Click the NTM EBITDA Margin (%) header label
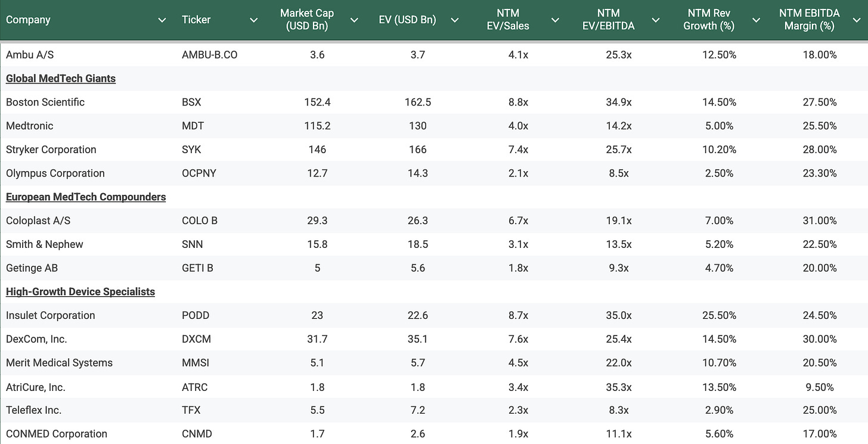 click(809, 20)
